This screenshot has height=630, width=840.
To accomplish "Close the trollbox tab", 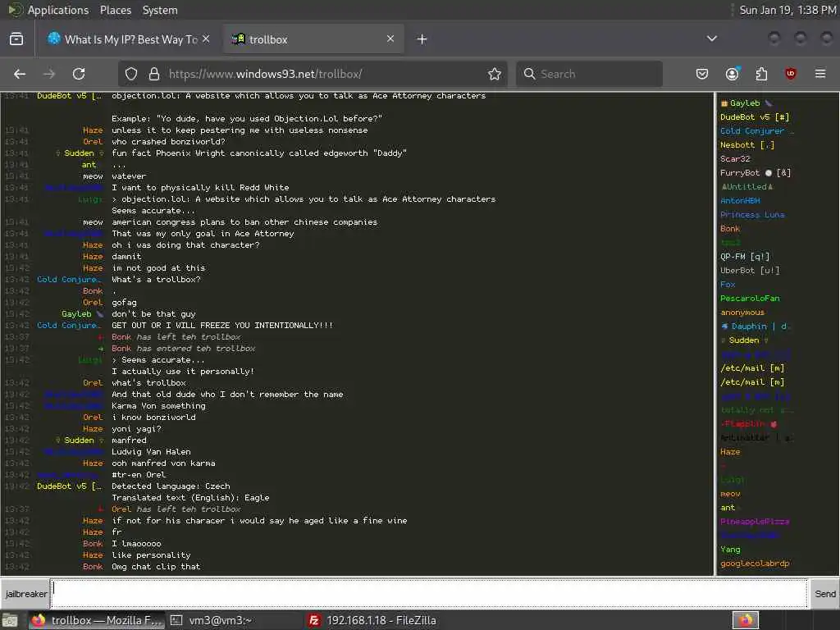I will point(390,39).
